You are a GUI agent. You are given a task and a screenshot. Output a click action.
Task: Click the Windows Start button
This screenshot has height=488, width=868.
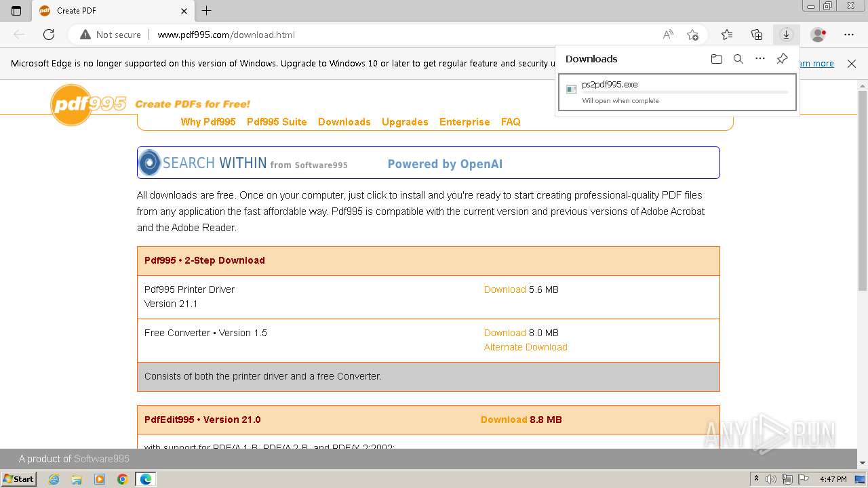coord(18,479)
